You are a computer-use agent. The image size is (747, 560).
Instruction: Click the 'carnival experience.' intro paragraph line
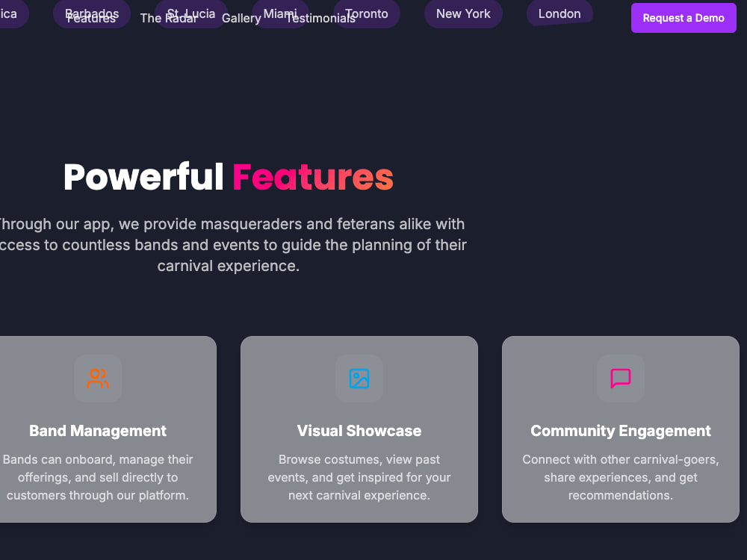click(x=228, y=266)
